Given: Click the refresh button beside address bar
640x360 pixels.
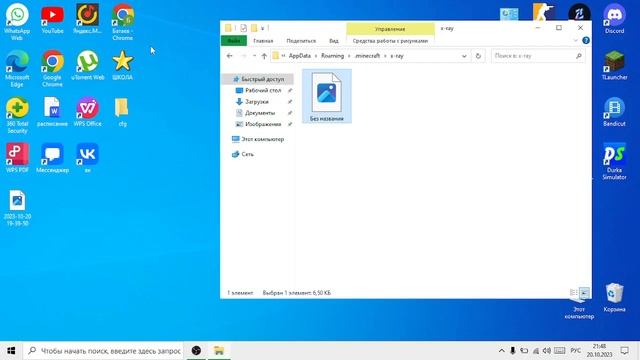Looking at the screenshot, I should [478, 56].
